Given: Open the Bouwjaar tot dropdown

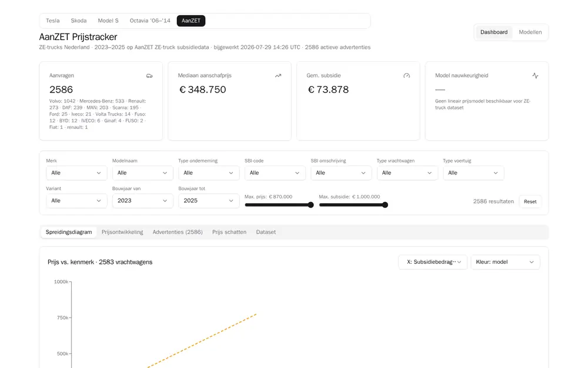Looking at the screenshot, I should pos(209,201).
